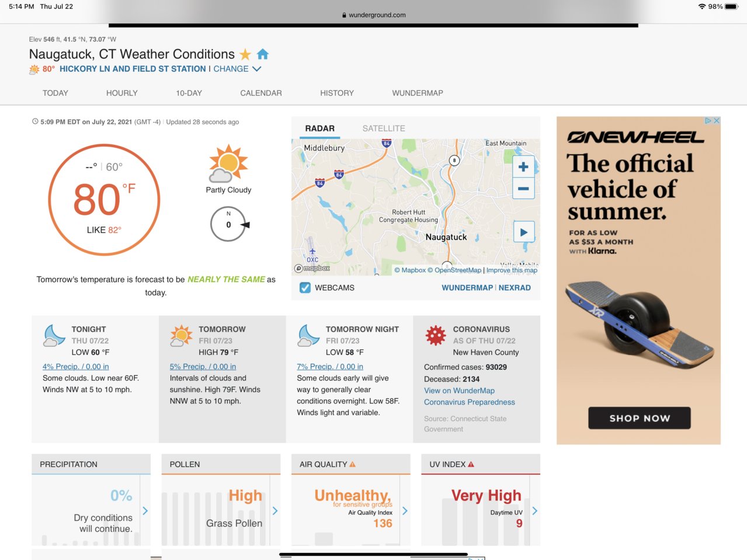Click the Tonight moon and cloud icon
747x560 pixels.
click(54, 336)
